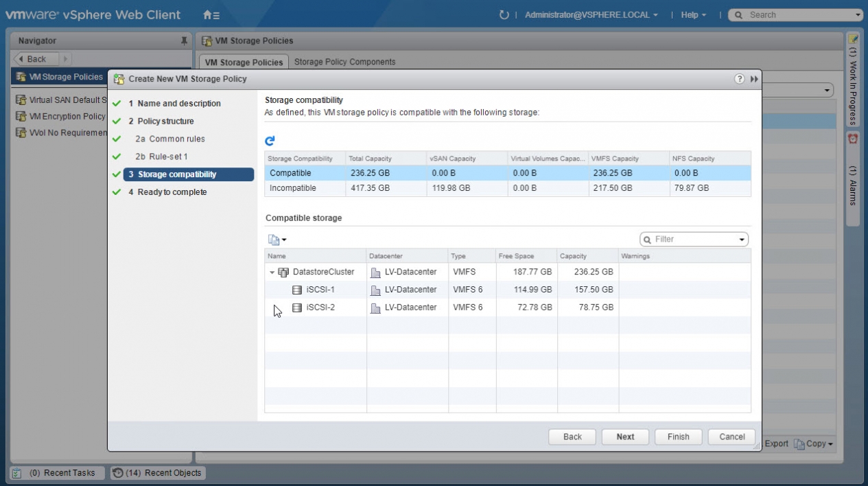This screenshot has height=486, width=868.
Task: Click the double-arrow icon in wizard header
Action: pos(754,79)
